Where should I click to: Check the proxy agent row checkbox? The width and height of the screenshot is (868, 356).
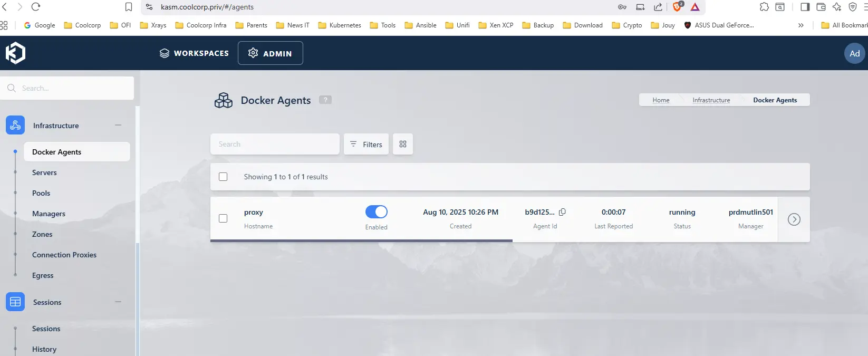[223, 218]
